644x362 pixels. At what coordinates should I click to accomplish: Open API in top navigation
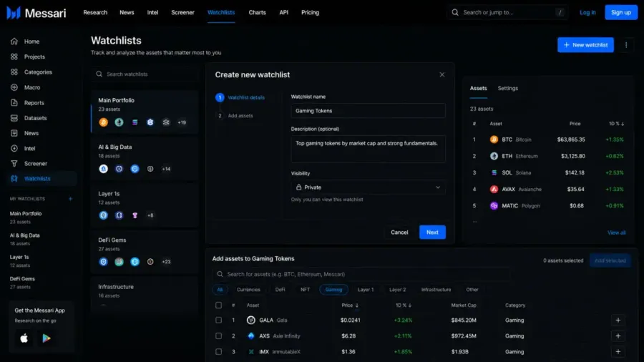click(284, 12)
